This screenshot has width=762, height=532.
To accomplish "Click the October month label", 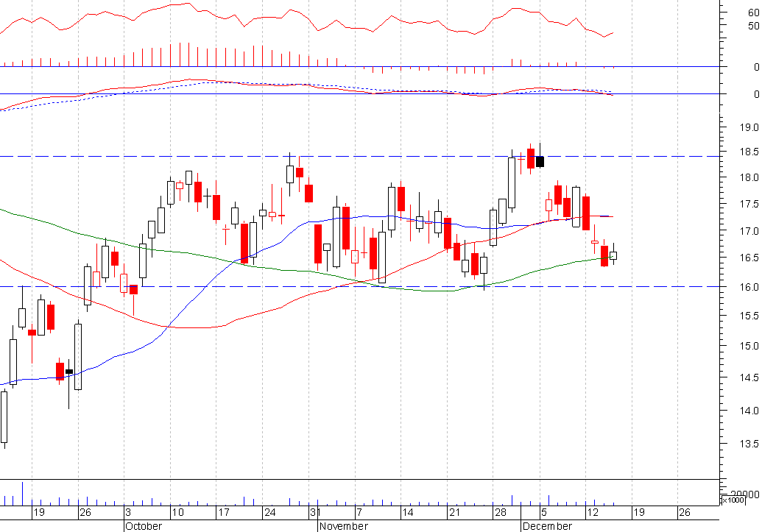I will click(144, 526).
